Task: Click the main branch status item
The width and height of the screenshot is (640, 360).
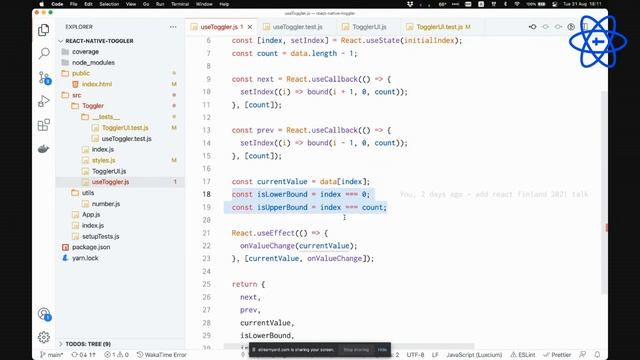Action: pos(52,355)
